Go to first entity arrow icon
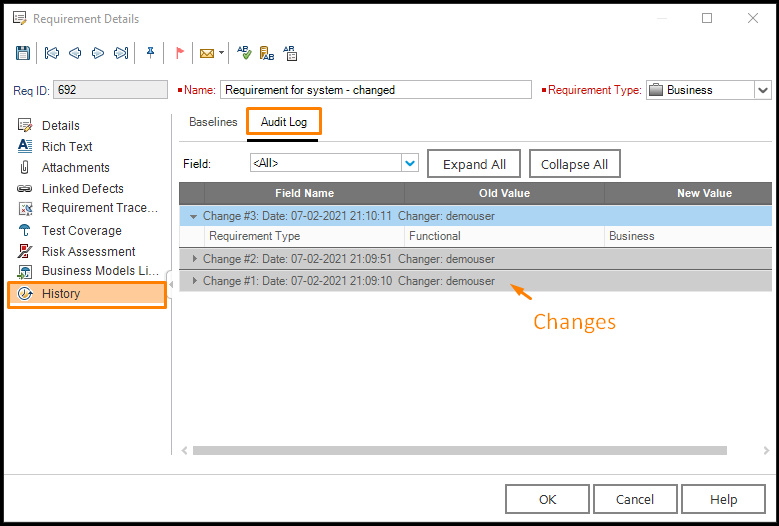The image size is (779, 526). click(x=52, y=53)
